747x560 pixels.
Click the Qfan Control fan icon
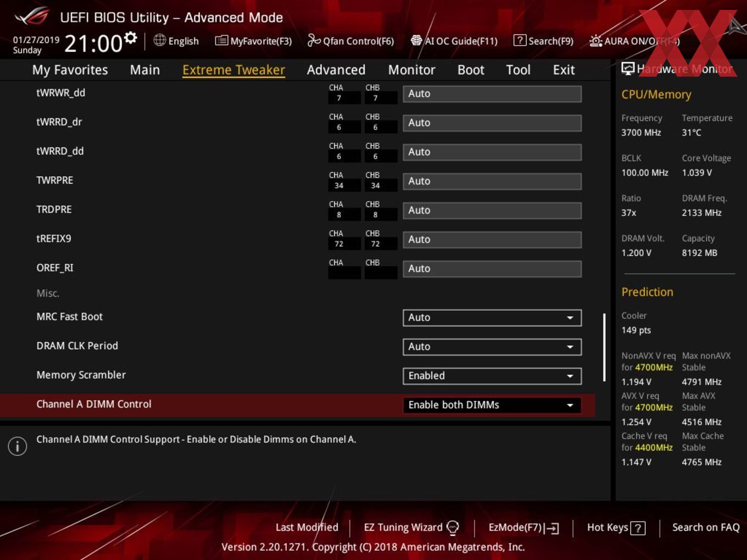click(x=314, y=40)
